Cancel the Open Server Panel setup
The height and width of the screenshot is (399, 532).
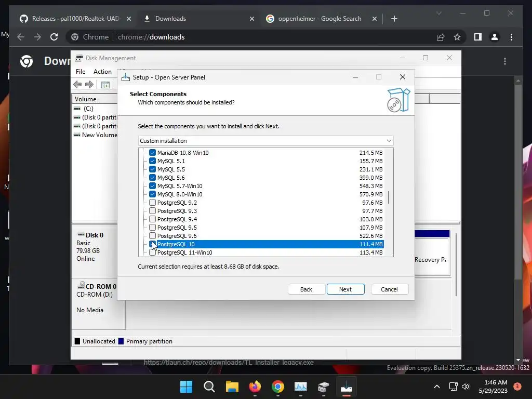pos(389,289)
